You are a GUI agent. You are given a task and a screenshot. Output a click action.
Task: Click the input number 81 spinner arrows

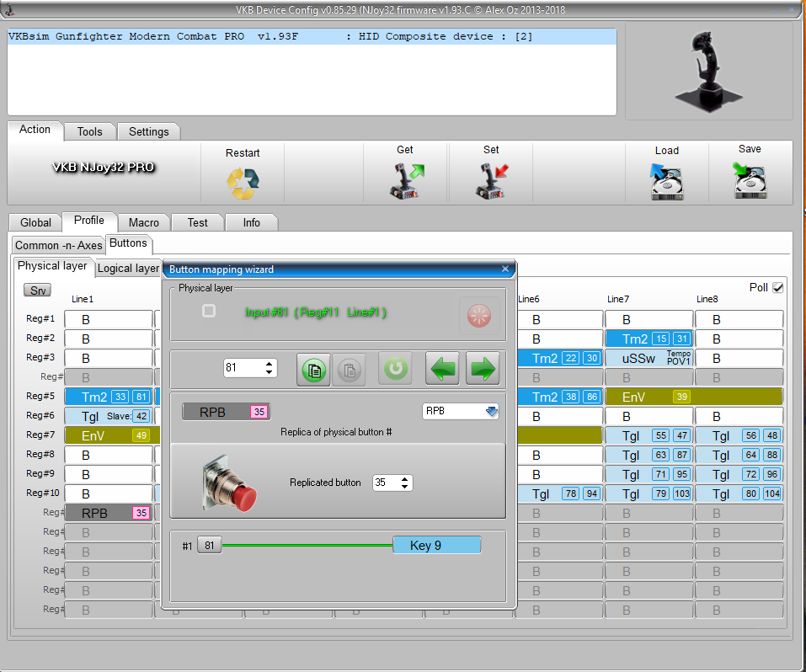click(270, 368)
